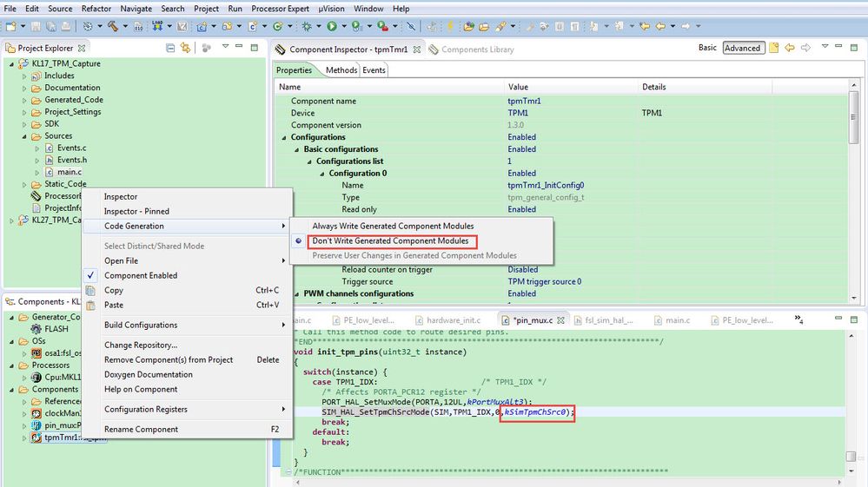Collapse the KL17_TPM_Capture project

pos(11,63)
